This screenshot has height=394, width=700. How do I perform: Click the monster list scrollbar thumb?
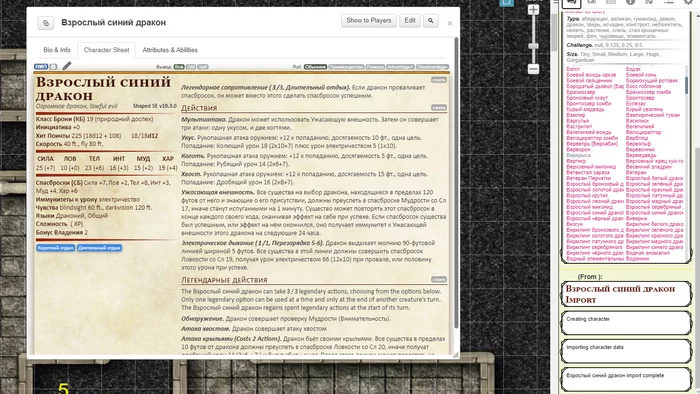[x=686, y=85]
